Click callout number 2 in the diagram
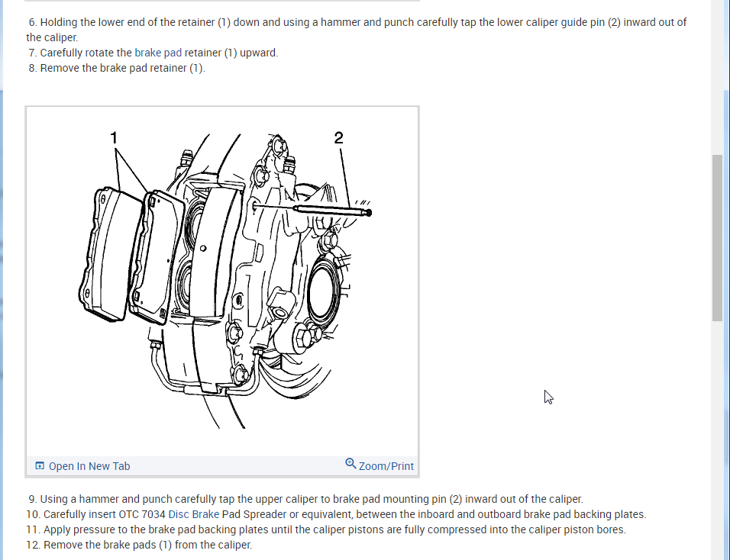 (x=339, y=137)
